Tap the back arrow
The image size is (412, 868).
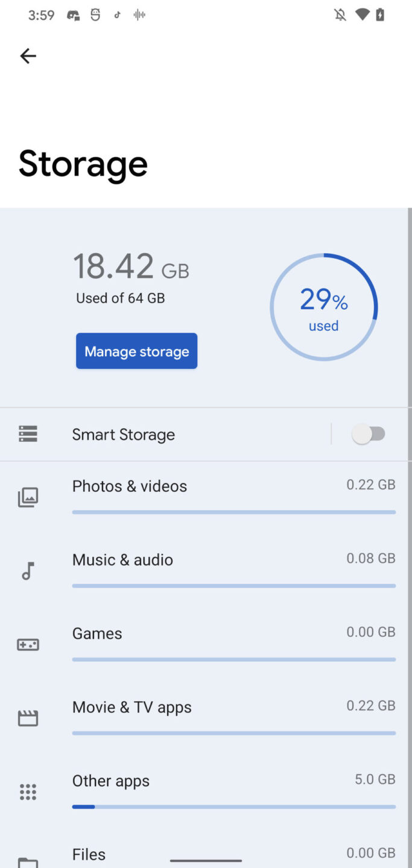pos(28,55)
